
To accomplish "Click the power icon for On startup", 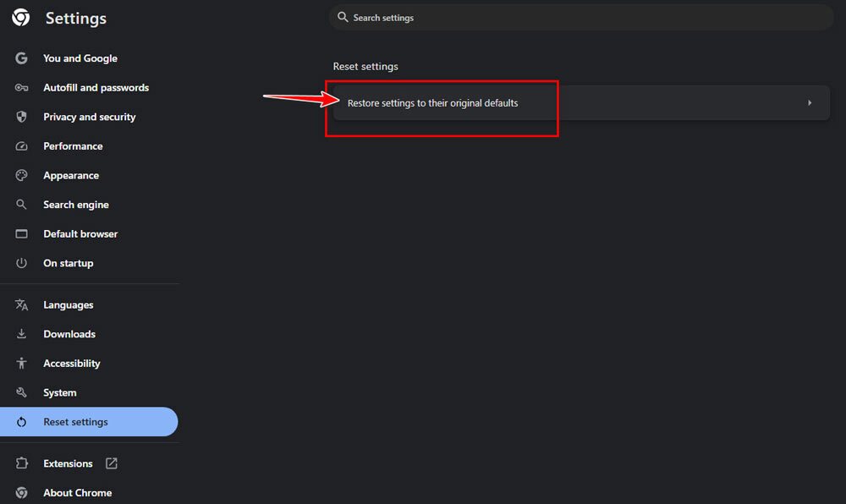I will pyautogui.click(x=21, y=263).
